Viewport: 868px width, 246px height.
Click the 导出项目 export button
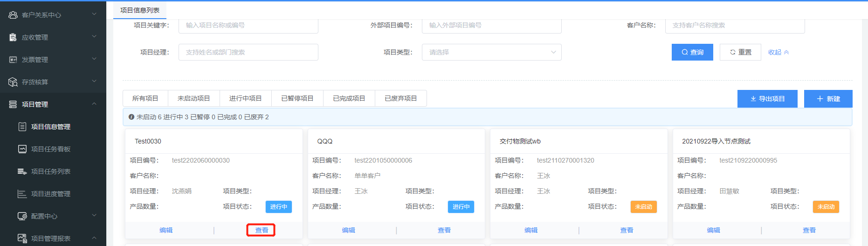click(x=767, y=99)
